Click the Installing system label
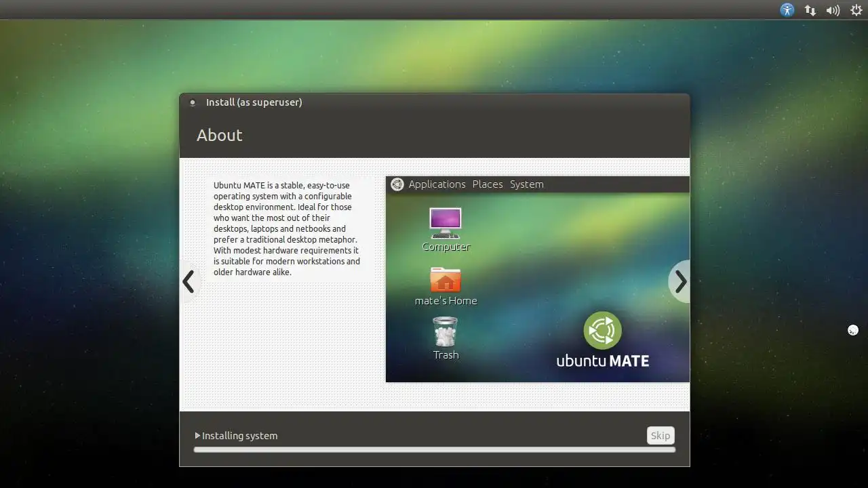The image size is (868, 488). (240, 436)
